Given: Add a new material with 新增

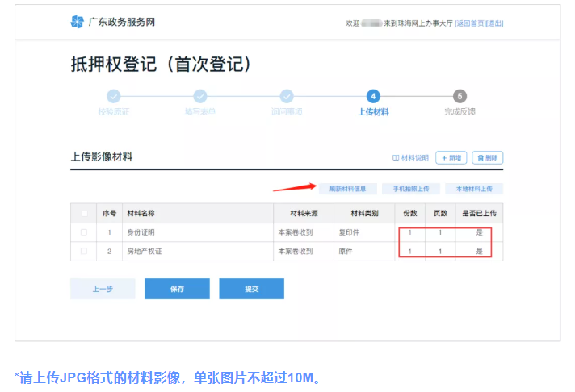Looking at the screenshot, I should tap(451, 158).
